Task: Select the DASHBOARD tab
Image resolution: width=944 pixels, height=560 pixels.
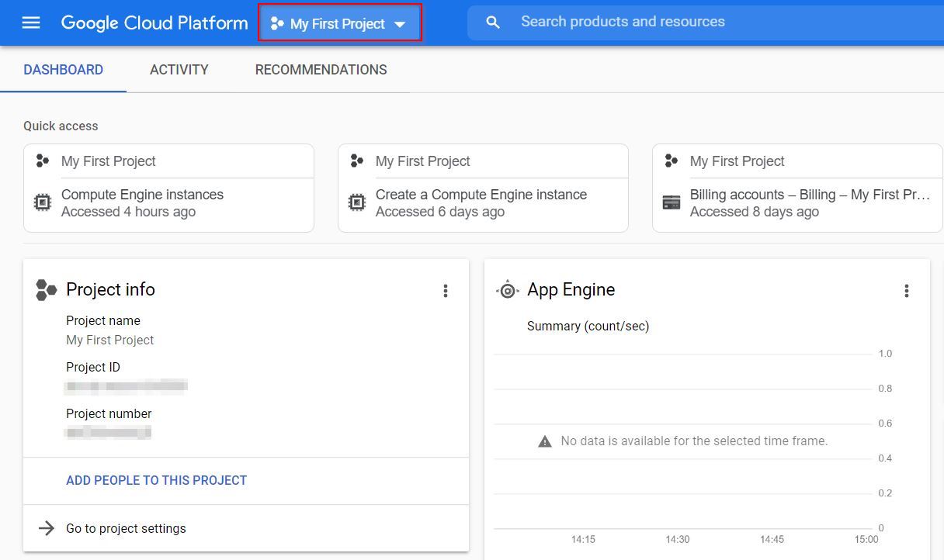Action: pos(62,70)
